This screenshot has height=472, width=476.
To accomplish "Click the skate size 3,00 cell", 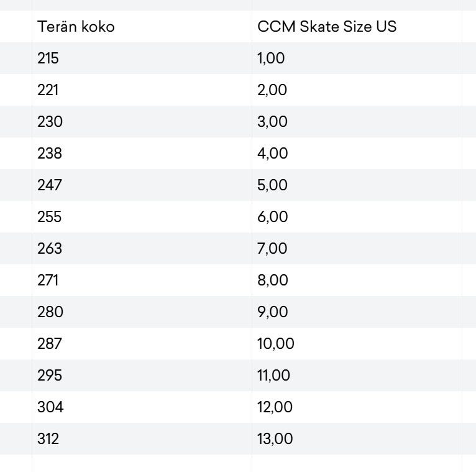I will [272, 122].
